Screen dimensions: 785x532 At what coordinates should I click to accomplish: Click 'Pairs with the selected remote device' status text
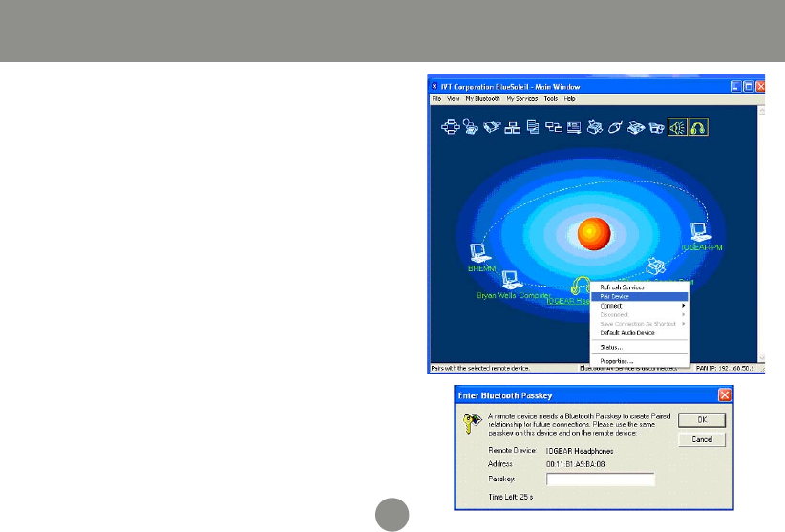pos(480,369)
